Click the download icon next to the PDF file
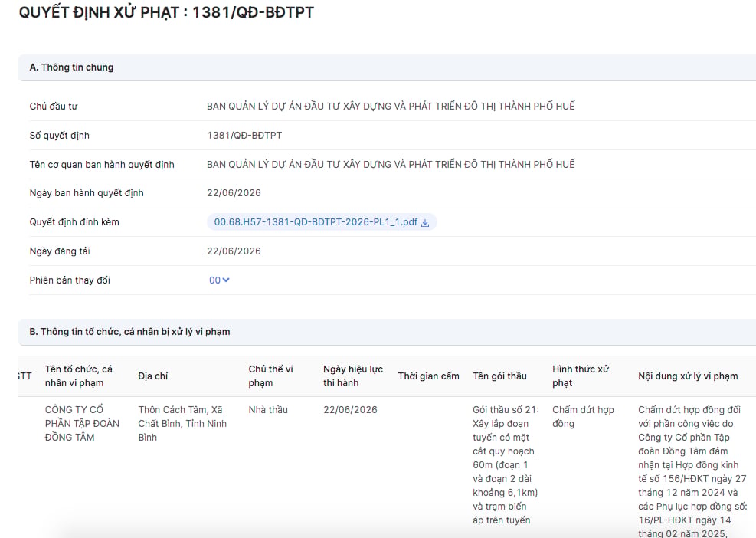The height and width of the screenshot is (538, 756). click(425, 222)
